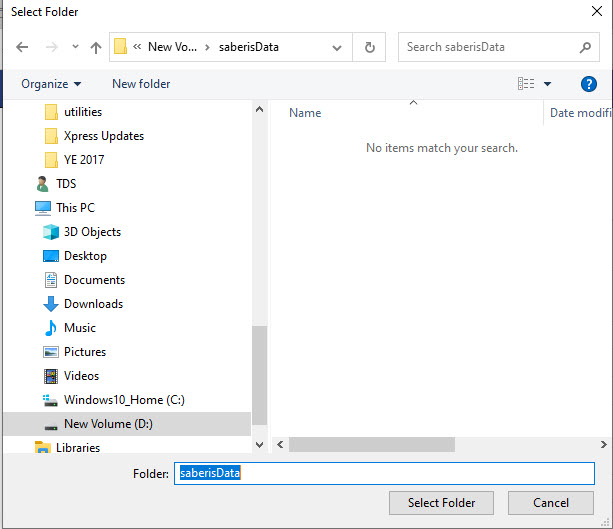This screenshot has height=529, width=613.
Task: Refresh the saberisData folder view
Action: pos(370,47)
